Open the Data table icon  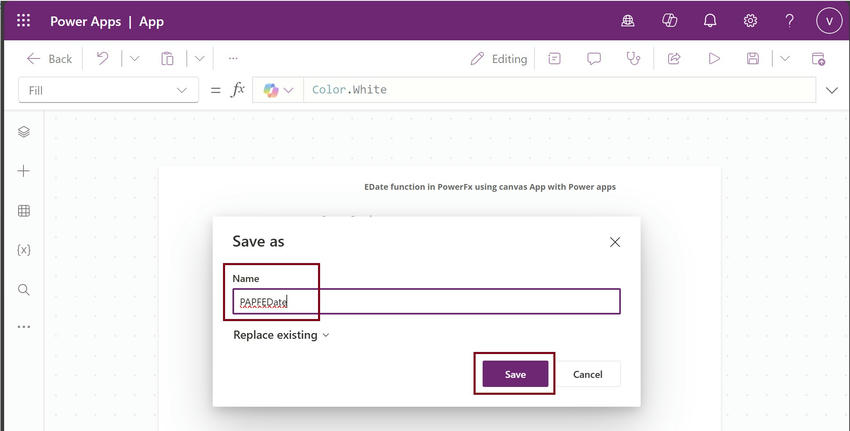(x=24, y=210)
